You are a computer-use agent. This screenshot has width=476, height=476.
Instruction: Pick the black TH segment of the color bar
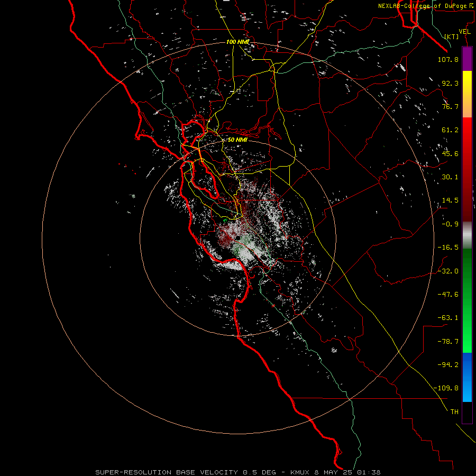[467, 413]
